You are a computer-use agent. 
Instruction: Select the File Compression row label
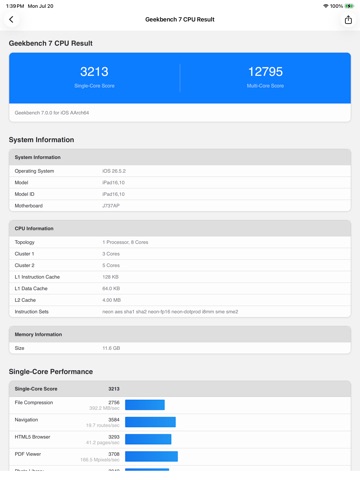pyautogui.click(x=34, y=402)
